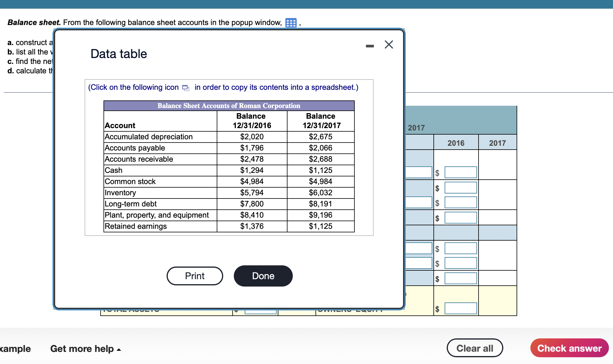Select the Accounts payable row label
This screenshot has width=613, height=364.
pos(135,148)
